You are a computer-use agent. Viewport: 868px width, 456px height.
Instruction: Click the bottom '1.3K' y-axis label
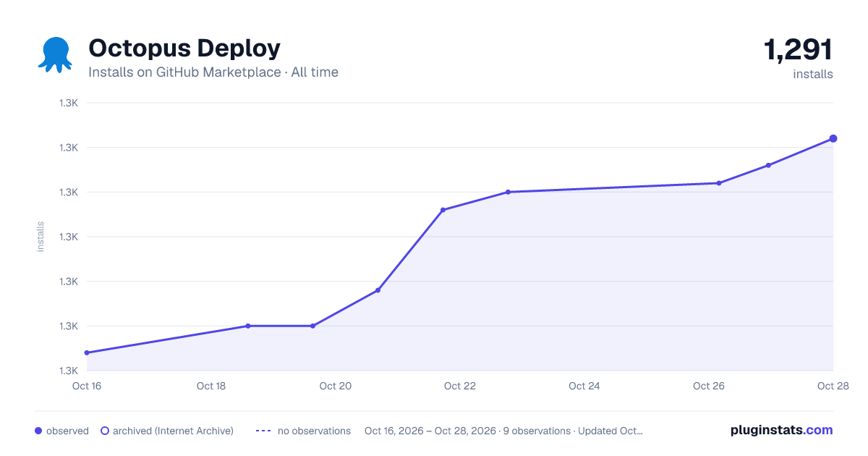click(x=69, y=371)
